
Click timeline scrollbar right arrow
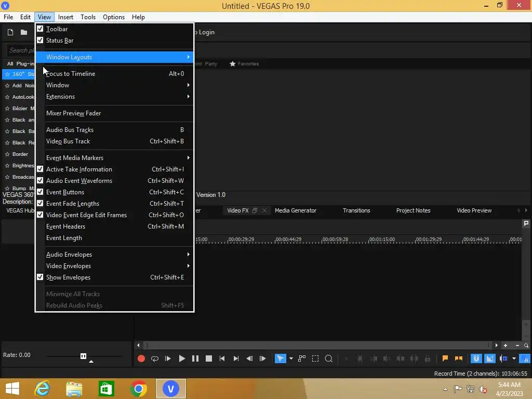[496, 345]
